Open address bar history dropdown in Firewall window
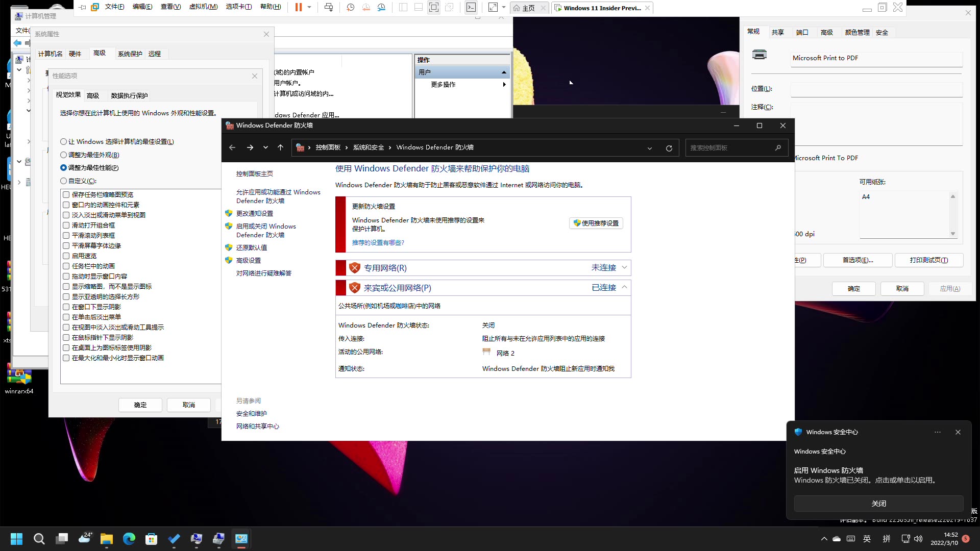980x551 pixels. (650, 148)
